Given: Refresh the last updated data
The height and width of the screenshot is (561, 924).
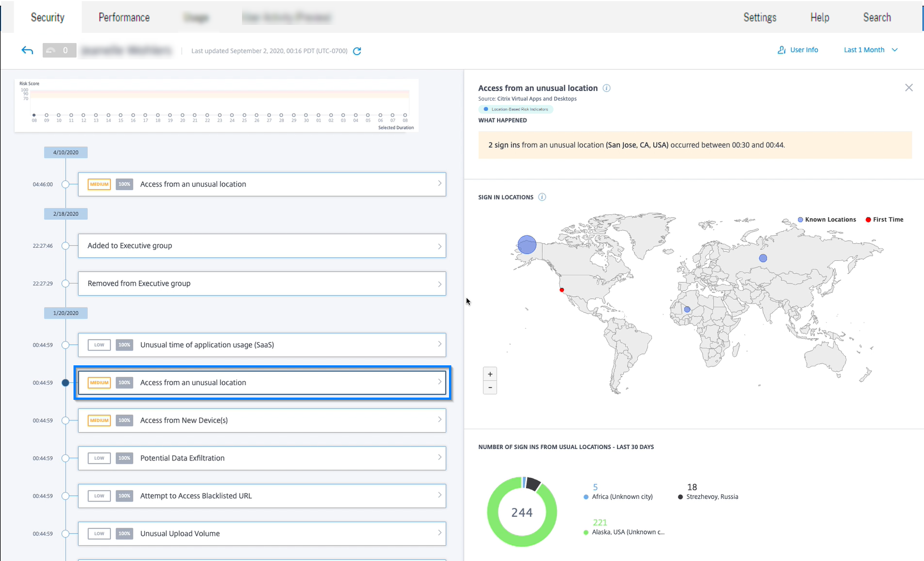Looking at the screenshot, I should point(357,51).
